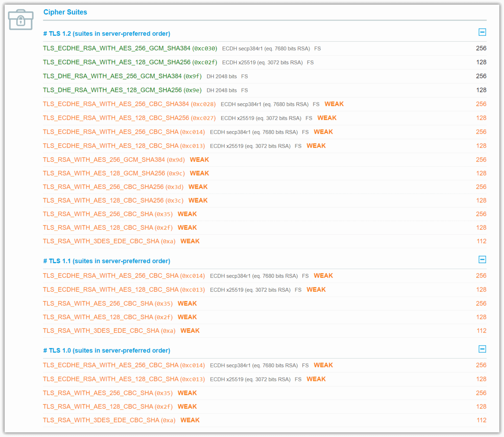Screen dimensions: 504x437
Task: Select ECDHE 0xc014 suite under TLS 1.1
Action: coord(124,276)
